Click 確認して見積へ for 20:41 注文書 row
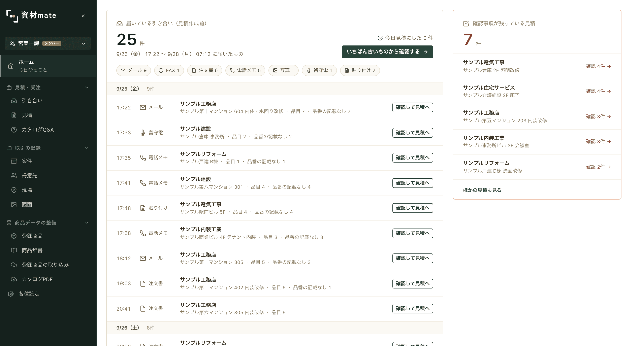 (x=413, y=309)
